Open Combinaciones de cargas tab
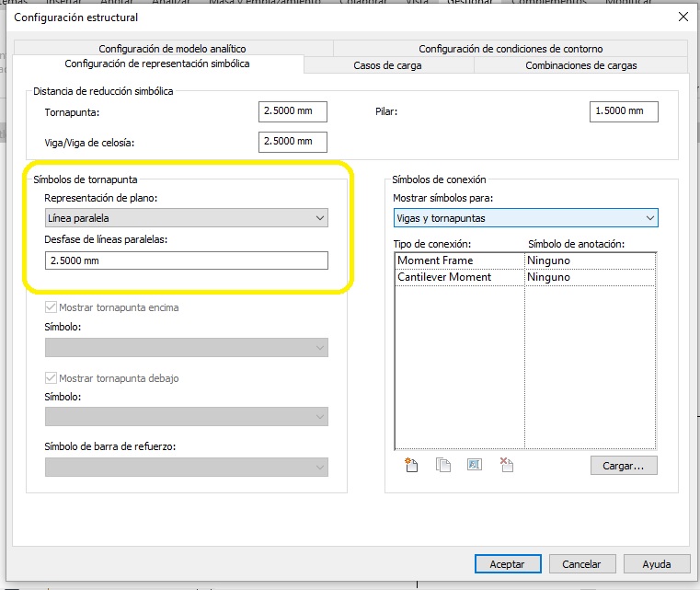 pos(580,65)
